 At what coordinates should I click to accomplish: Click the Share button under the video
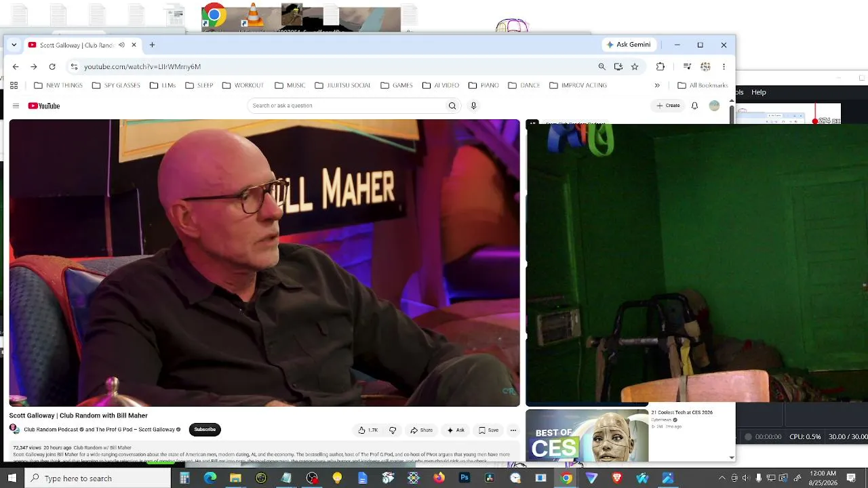click(421, 430)
